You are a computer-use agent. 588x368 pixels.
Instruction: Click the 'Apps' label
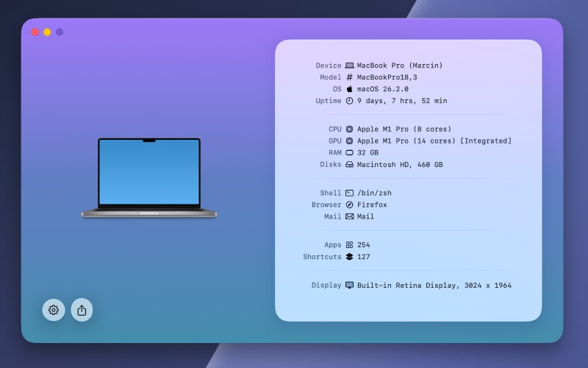[333, 245]
